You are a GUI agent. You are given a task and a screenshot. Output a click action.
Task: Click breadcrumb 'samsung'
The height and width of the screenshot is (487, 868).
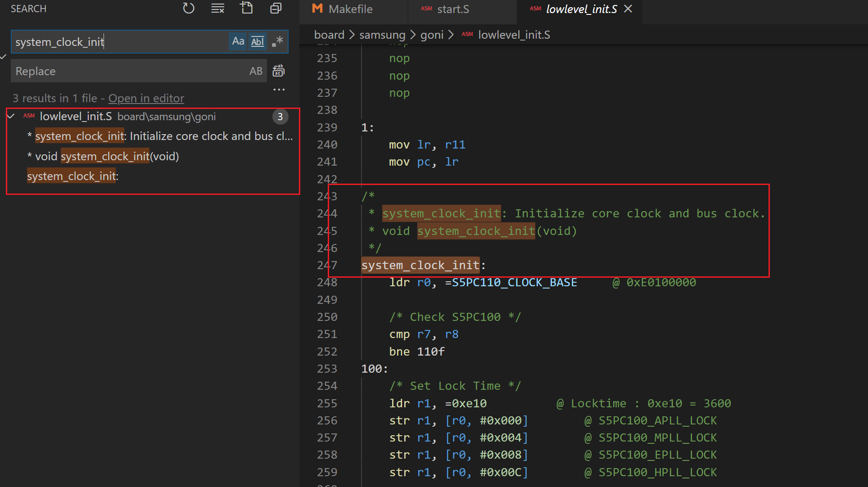[x=382, y=35]
